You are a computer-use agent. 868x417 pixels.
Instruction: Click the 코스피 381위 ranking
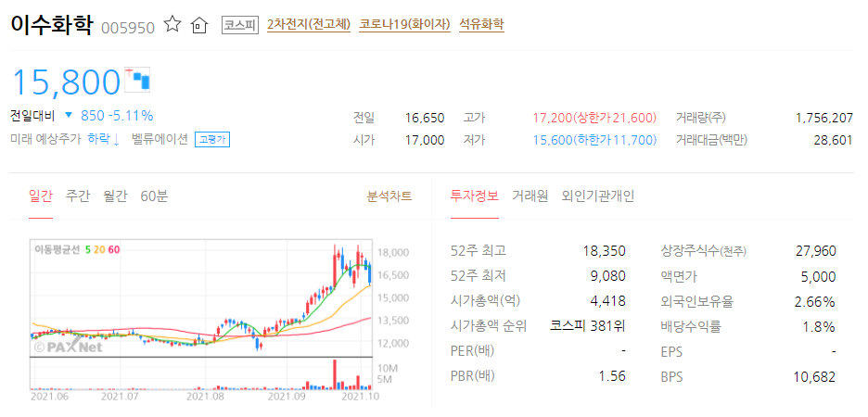coord(588,326)
